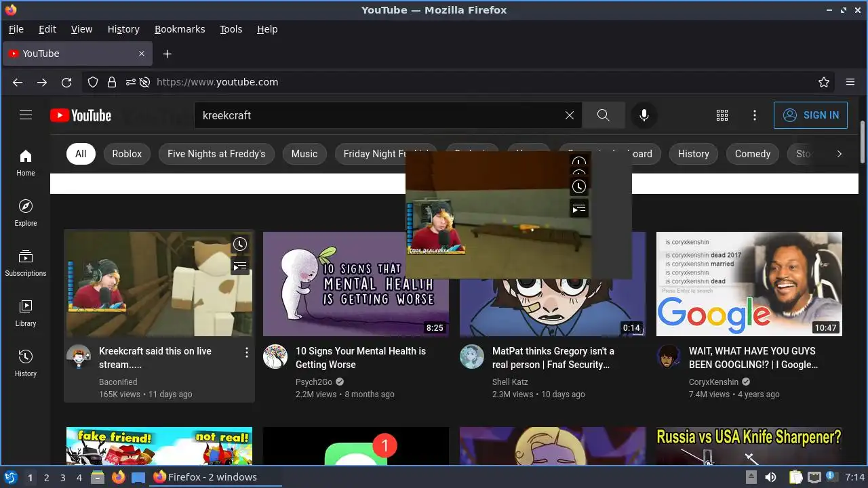
Task: Select the All filter chip
Action: click(x=81, y=154)
